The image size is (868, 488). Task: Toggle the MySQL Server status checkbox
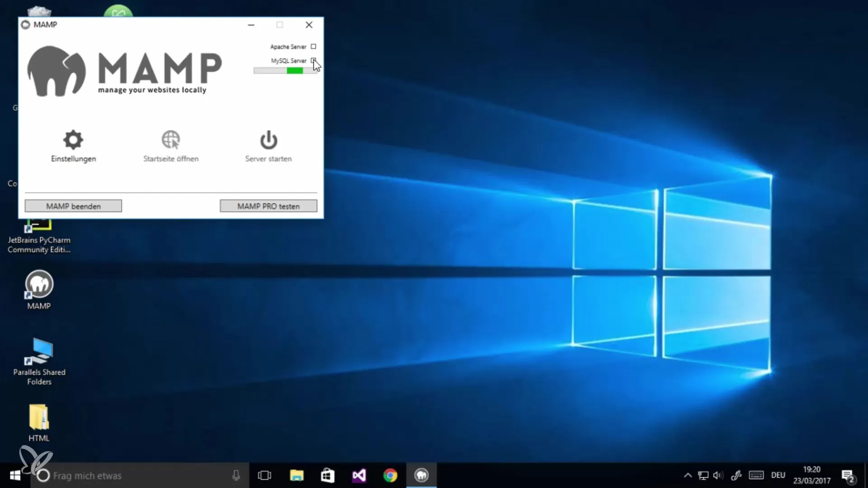tap(313, 61)
